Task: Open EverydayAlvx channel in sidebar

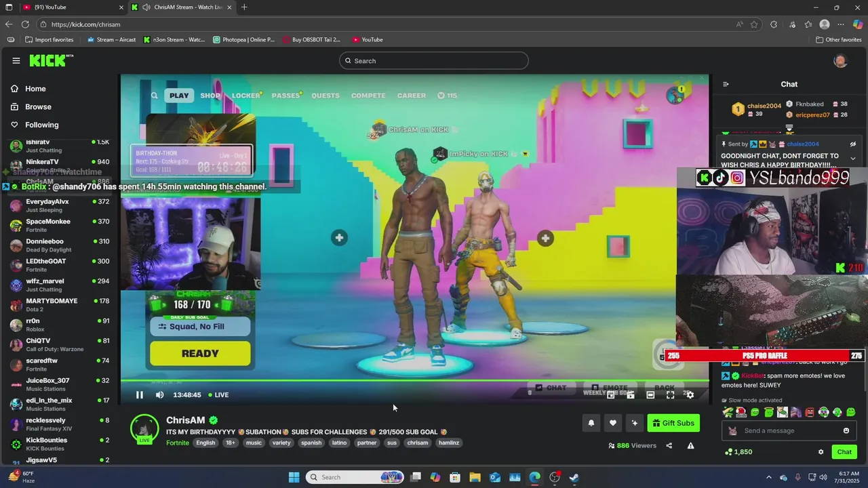Action: (x=60, y=205)
